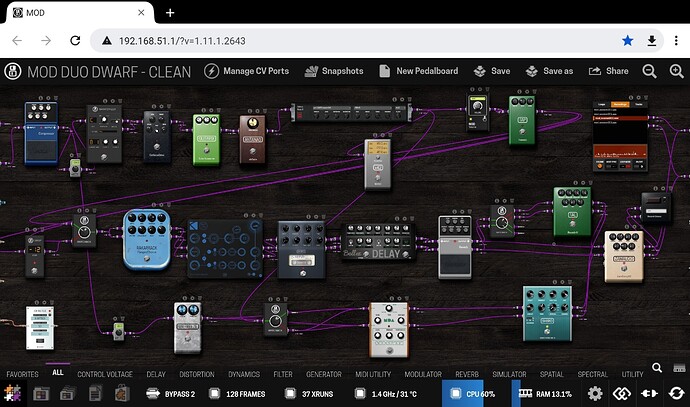Click the CPU 60% usage meter

point(473,393)
